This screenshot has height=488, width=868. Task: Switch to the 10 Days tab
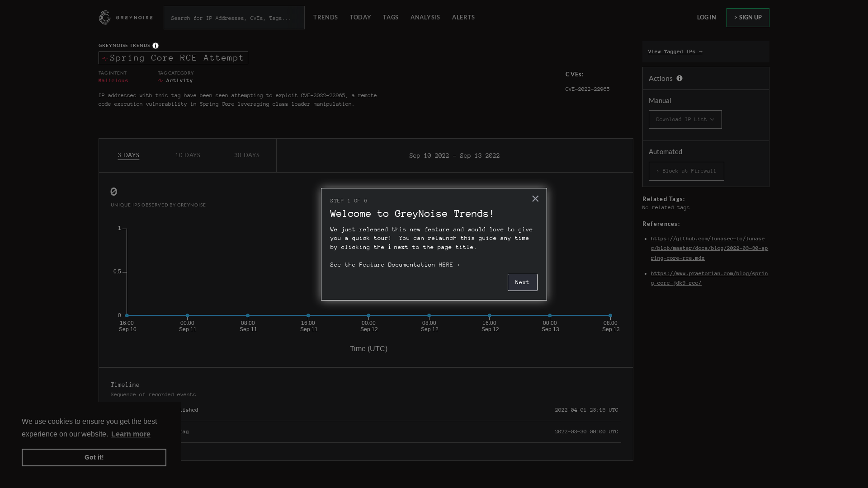188,155
